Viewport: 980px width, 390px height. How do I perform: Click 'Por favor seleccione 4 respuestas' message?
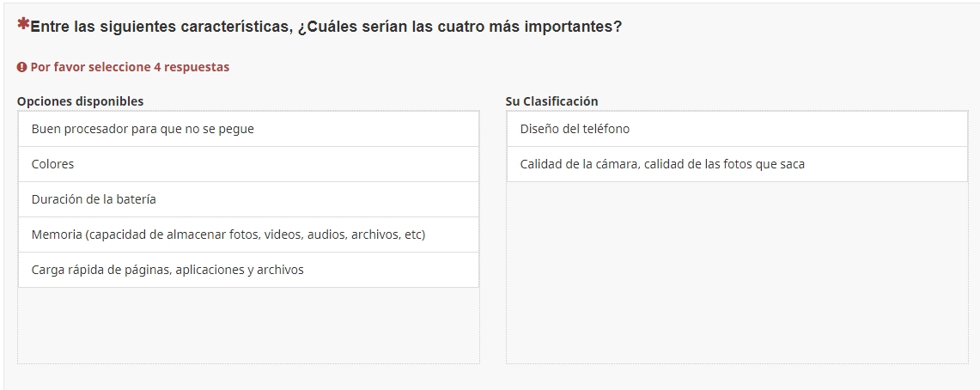click(x=130, y=67)
